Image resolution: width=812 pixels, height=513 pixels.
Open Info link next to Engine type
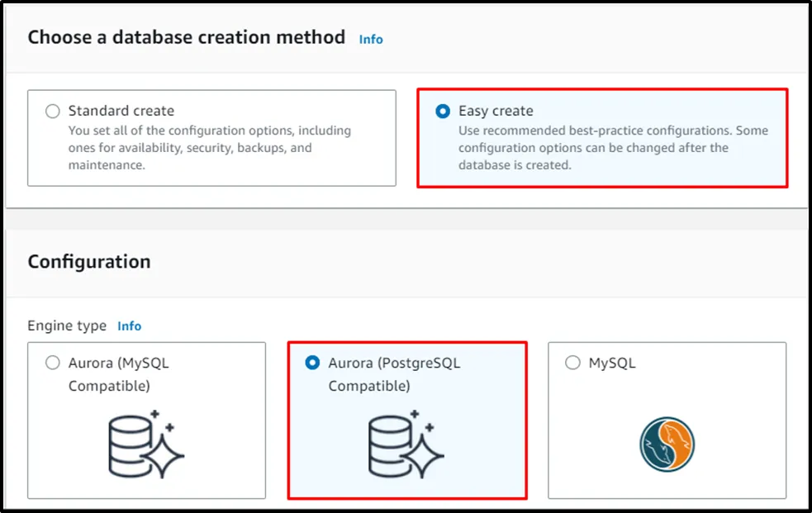point(129,326)
